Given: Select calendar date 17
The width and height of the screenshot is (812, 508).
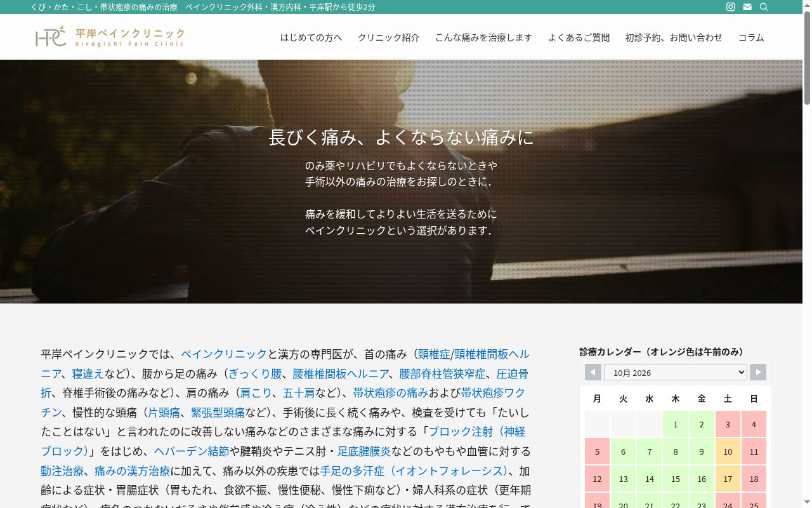Looking at the screenshot, I should tap(728, 479).
